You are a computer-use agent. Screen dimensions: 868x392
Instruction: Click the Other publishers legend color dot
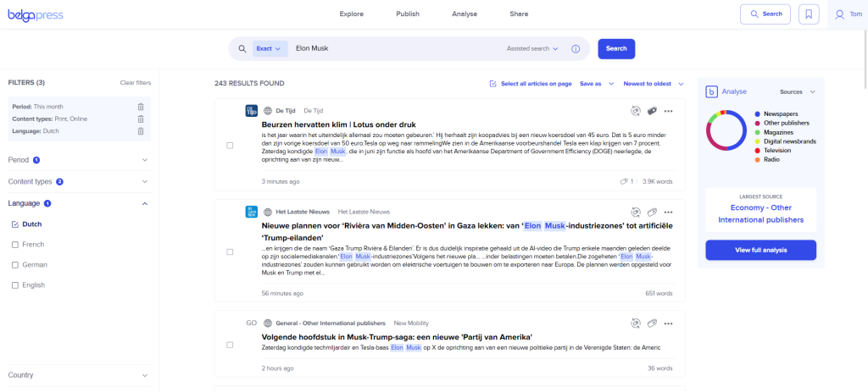(x=757, y=123)
